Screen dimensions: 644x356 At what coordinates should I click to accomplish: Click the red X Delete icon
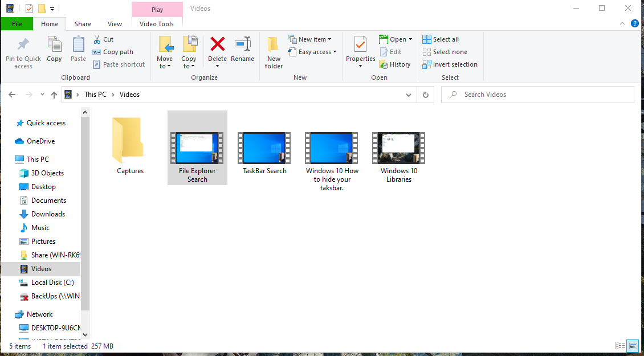point(217,44)
